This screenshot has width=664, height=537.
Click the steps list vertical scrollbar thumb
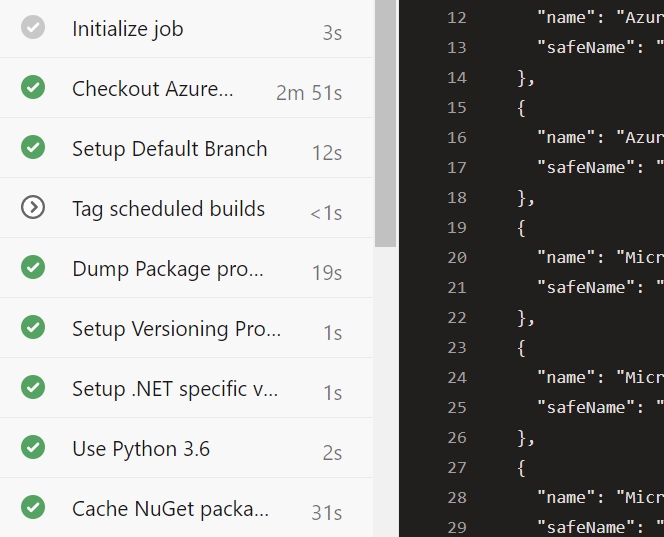click(x=385, y=120)
